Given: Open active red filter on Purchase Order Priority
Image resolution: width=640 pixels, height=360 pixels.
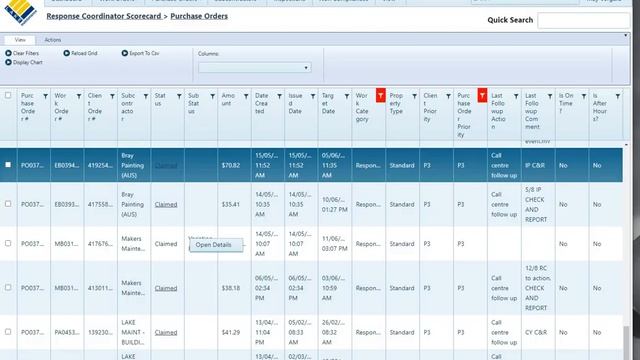Looking at the screenshot, I should pyautogui.click(x=482, y=96).
